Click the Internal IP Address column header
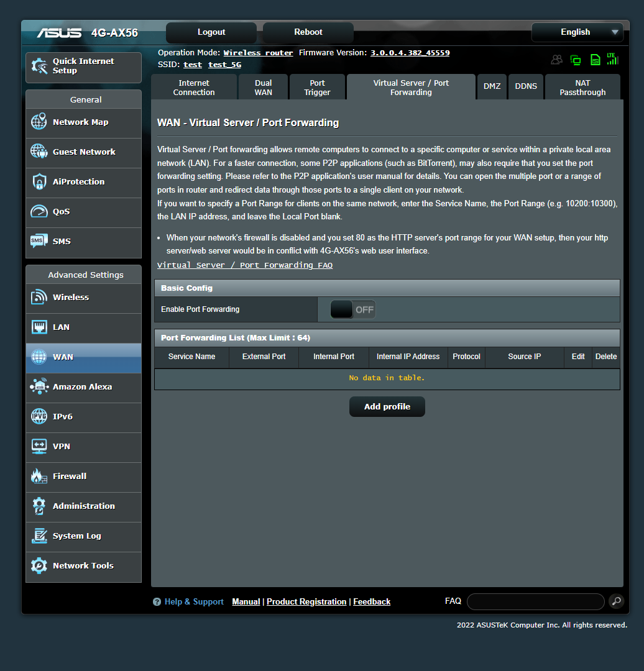 tap(408, 357)
